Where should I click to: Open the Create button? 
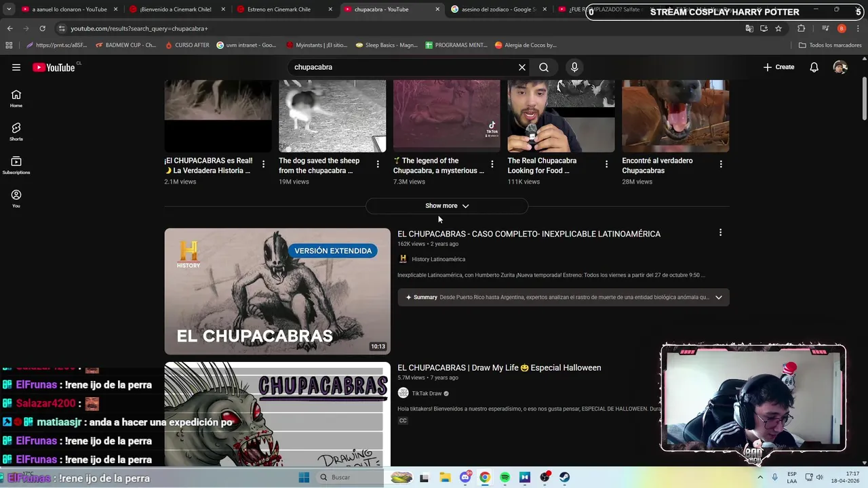point(778,67)
